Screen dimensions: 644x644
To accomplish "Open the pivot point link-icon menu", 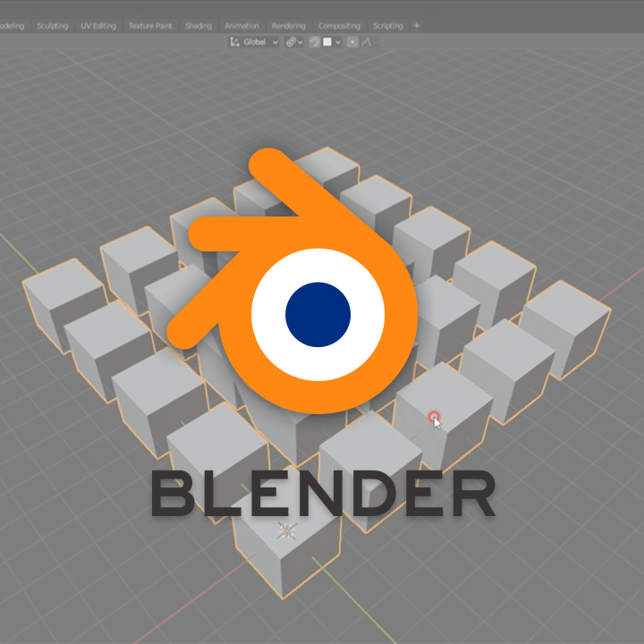I will tap(294, 42).
